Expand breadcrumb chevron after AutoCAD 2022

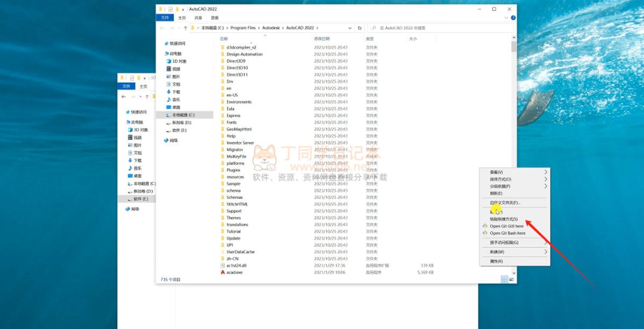318,28
